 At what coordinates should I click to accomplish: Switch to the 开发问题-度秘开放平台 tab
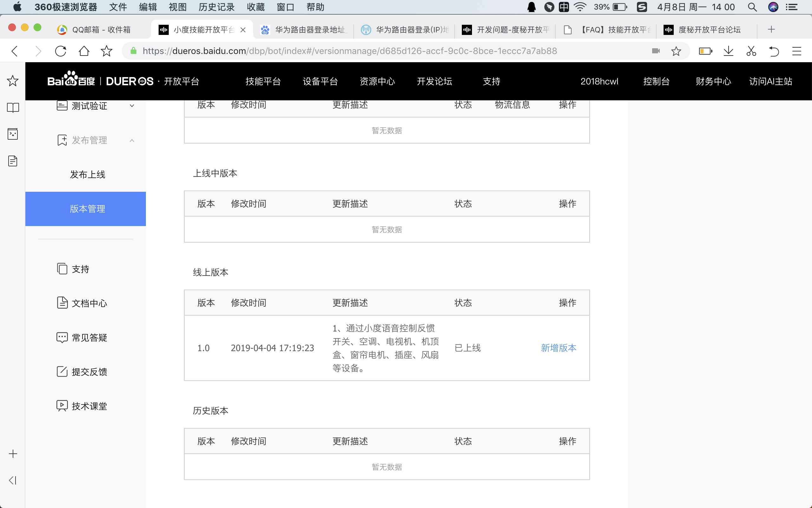pyautogui.click(x=505, y=30)
